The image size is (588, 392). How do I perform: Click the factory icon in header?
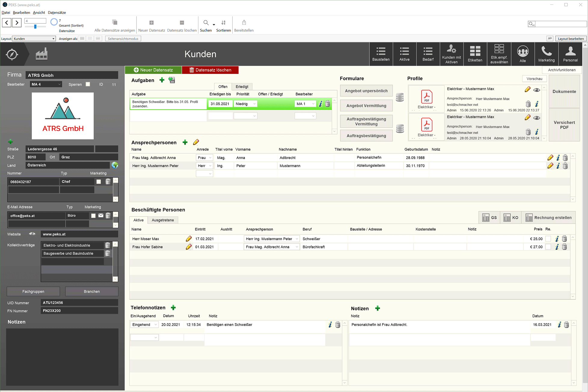[41, 54]
